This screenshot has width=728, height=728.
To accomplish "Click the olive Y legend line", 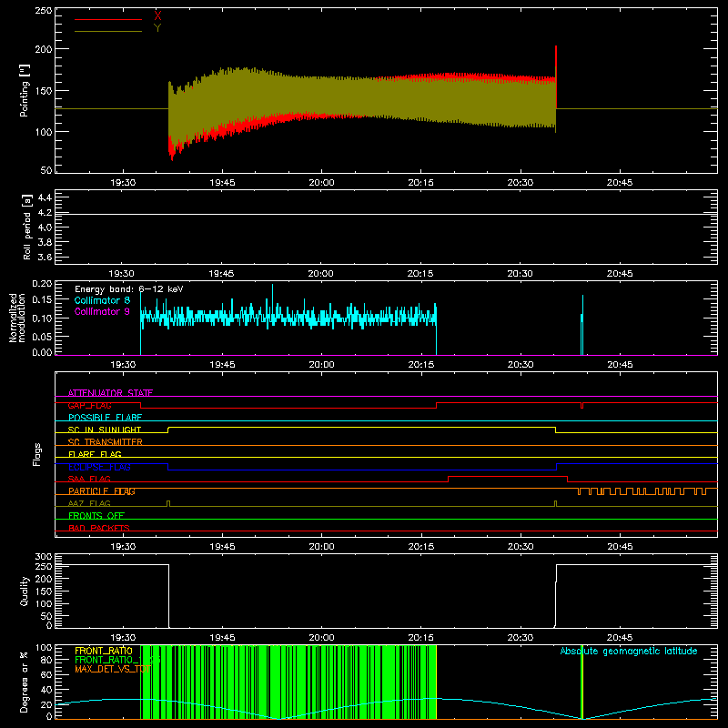I will [108, 31].
